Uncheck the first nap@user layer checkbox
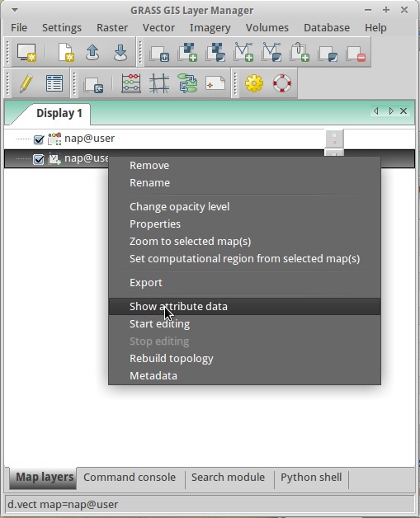The width and height of the screenshot is (420, 518). [39, 139]
